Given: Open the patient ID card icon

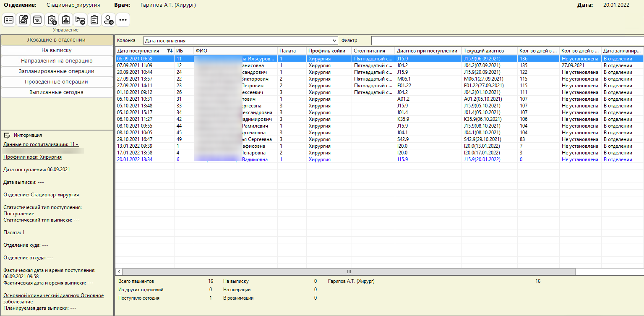Looking at the screenshot, I should pyautogui.click(x=9, y=20).
